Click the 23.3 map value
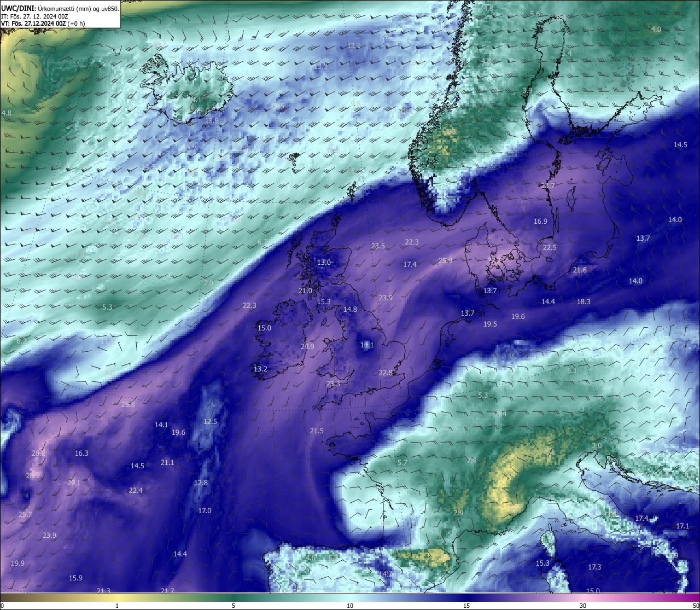 (332, 384)
